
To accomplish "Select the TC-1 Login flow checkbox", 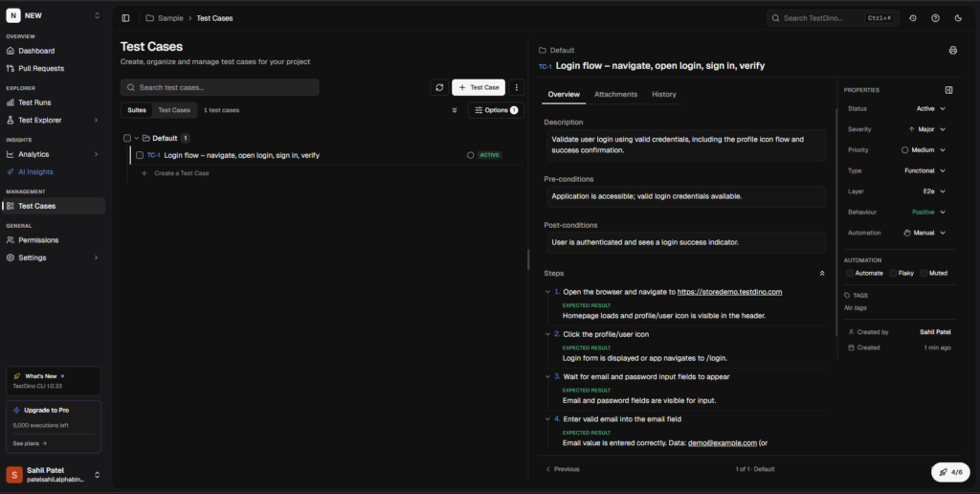I will (140, 155).
